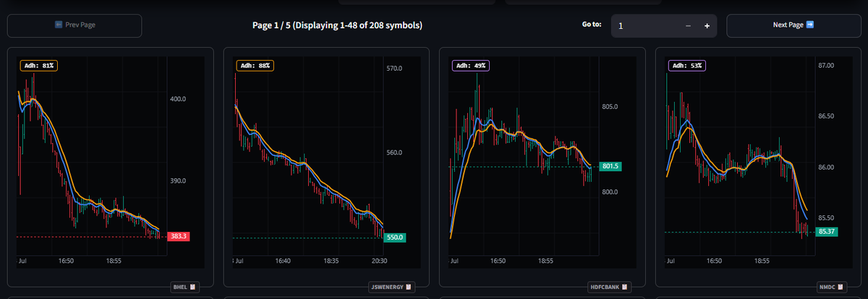The image size is (868, 299).
Task: Select the Adh: 49% badge
Action: pos(471,65)
